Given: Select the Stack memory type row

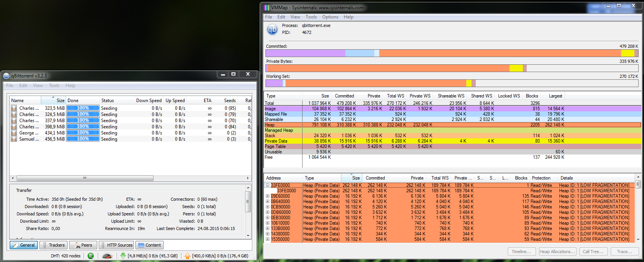Looking at the screenshot, I should 453,136.
